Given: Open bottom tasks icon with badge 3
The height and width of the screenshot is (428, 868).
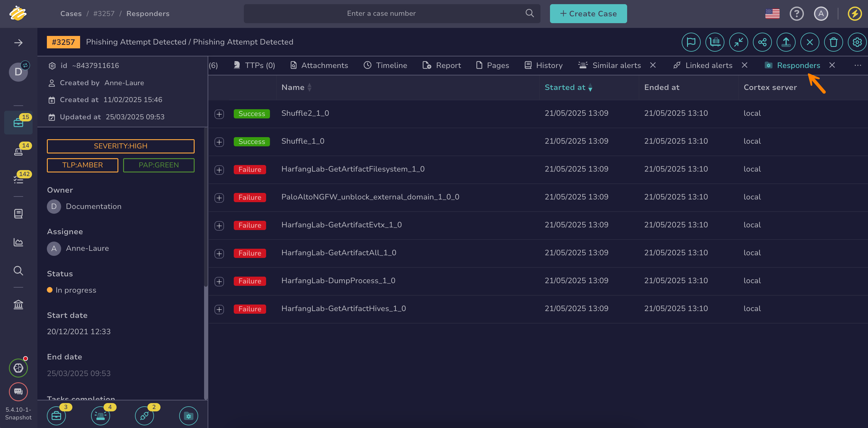Looking at the screenshot, I should click(56, 416).
